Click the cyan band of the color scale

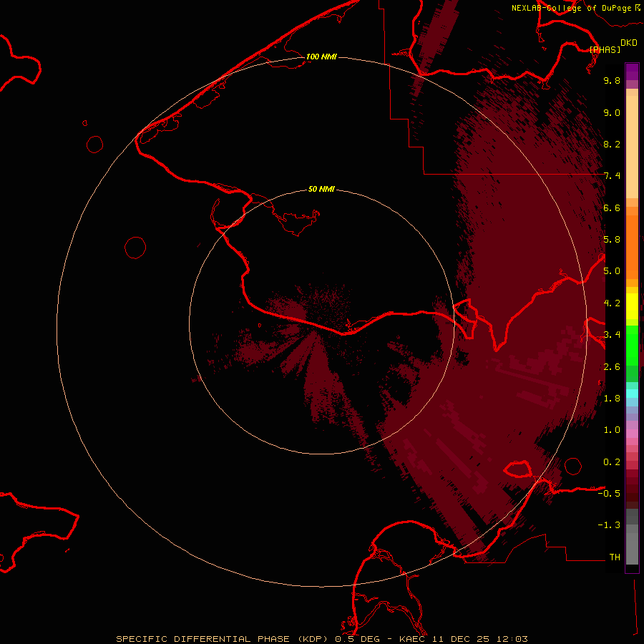click(632, 394)
